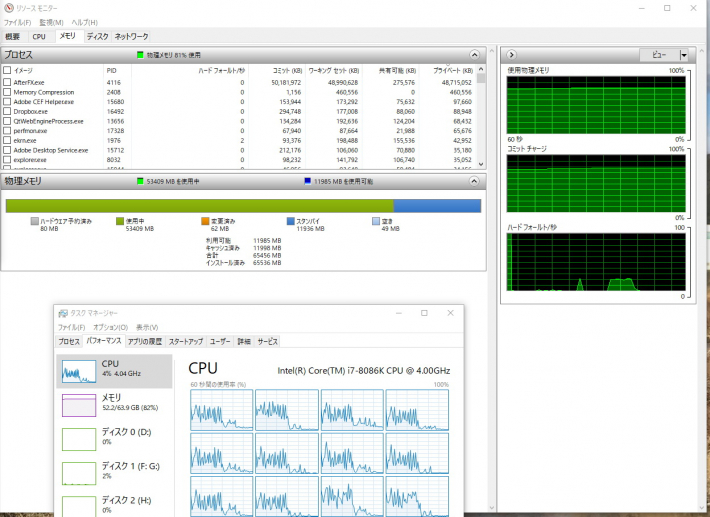
Task: Open the ビュー dropdown arrow
Action: tap(684, 55)
